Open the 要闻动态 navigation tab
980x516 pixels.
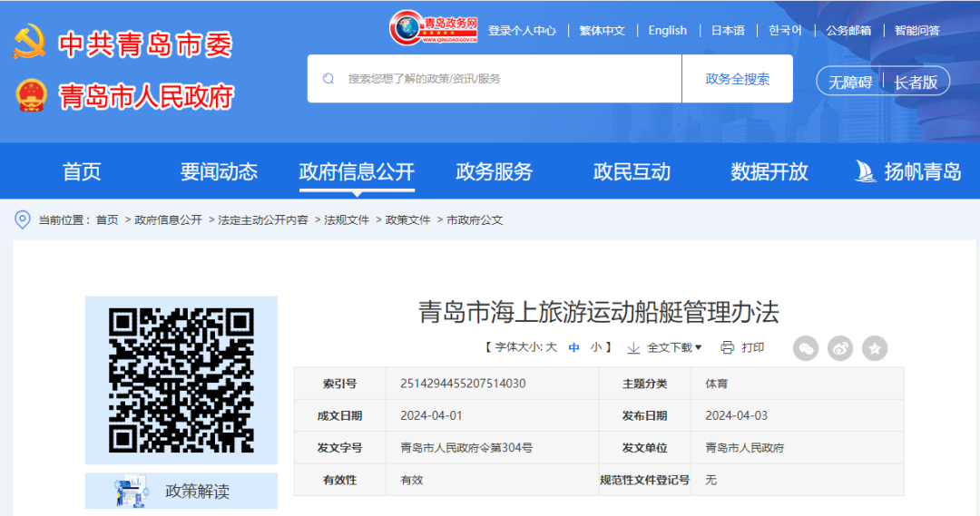pyautogui.click(x=219, y=171)
